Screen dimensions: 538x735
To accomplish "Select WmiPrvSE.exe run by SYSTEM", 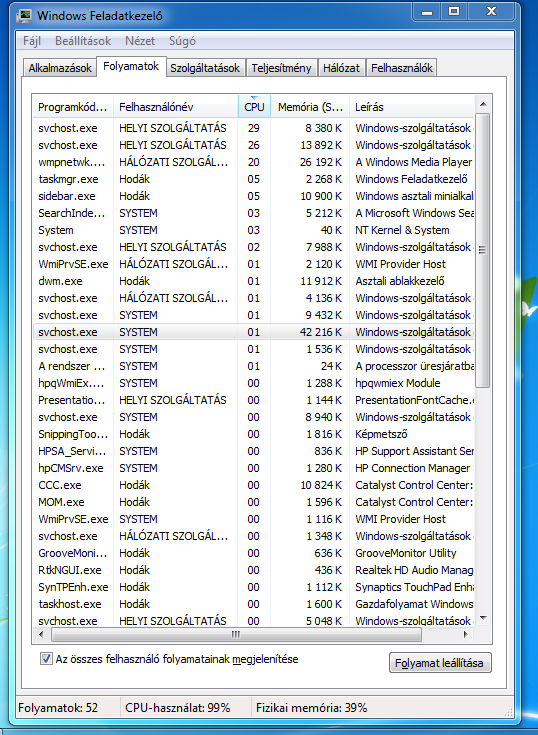I will (x=254, y=519).
